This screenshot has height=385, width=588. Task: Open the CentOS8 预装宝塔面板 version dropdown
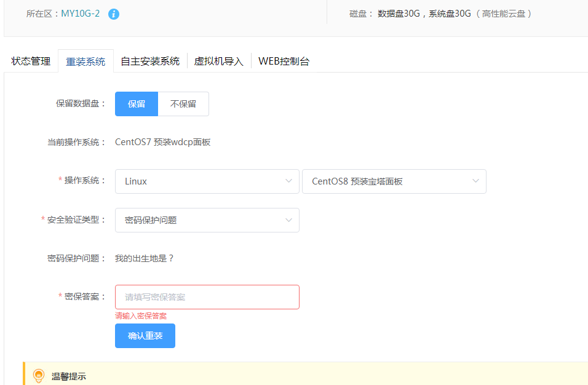click(394, 181)
